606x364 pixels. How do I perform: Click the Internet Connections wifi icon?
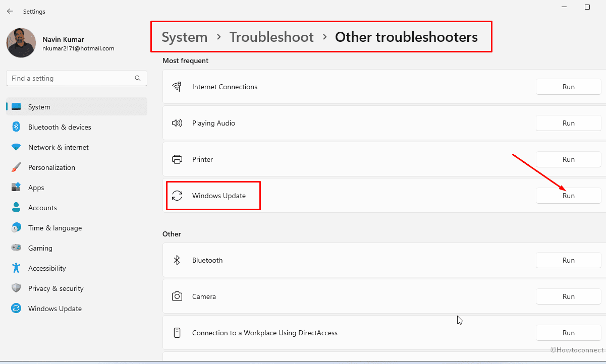(x=177, y=87)
